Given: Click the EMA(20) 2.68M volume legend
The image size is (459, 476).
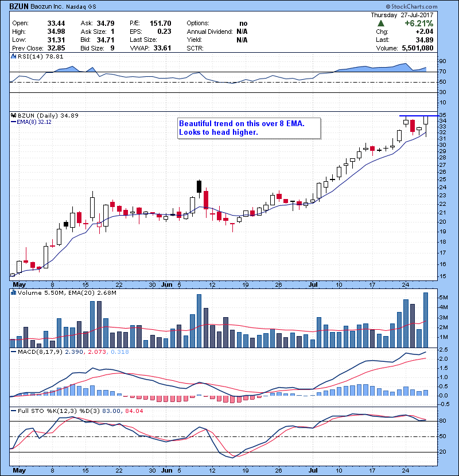Looking at the screenshot, I should [92, 293].
